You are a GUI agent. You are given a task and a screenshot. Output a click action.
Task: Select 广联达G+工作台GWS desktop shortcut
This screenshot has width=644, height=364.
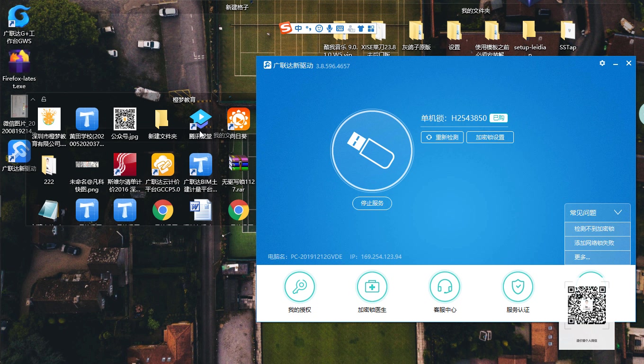(19, 25)
